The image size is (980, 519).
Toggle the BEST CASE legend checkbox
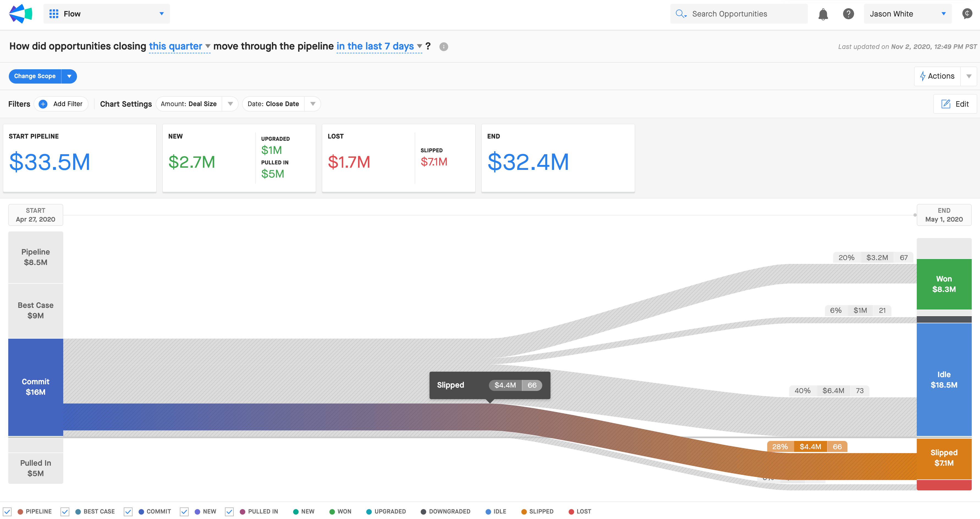coord(65,511)
